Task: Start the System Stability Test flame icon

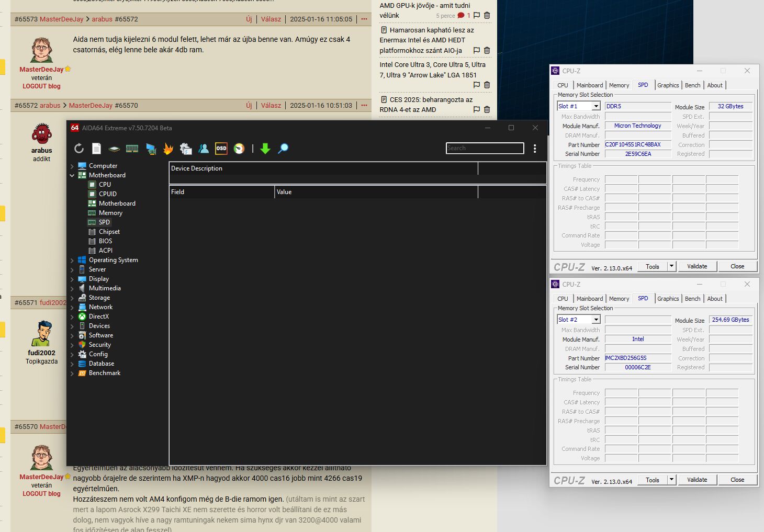Action: pyautogui.click(x=168, y=149)
